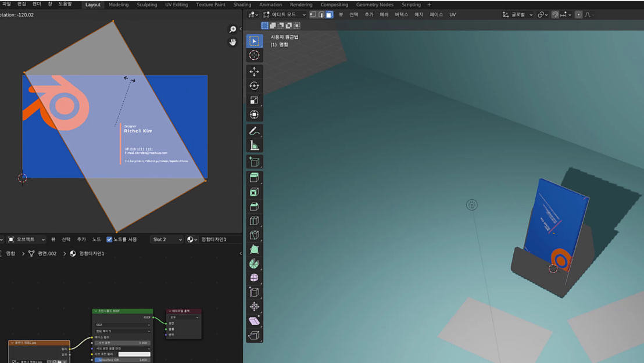Select the Shrink/Fatten tool
Screen dimensions: 644x363
[254, 307]
